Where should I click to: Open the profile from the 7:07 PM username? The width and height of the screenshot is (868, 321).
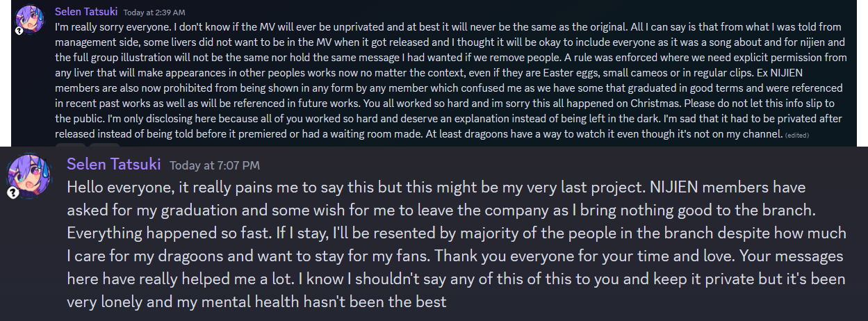pyautogui.click(x=114, y=165)
